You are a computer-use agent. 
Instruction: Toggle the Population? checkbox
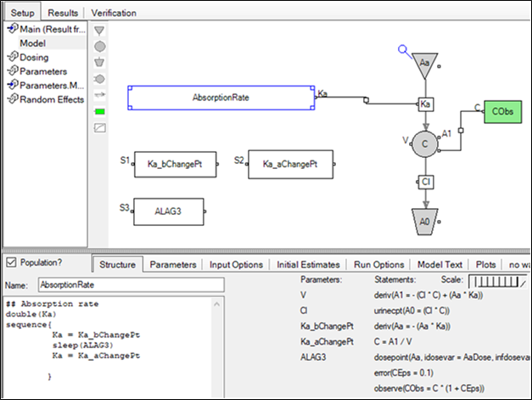tap(10, 263)
